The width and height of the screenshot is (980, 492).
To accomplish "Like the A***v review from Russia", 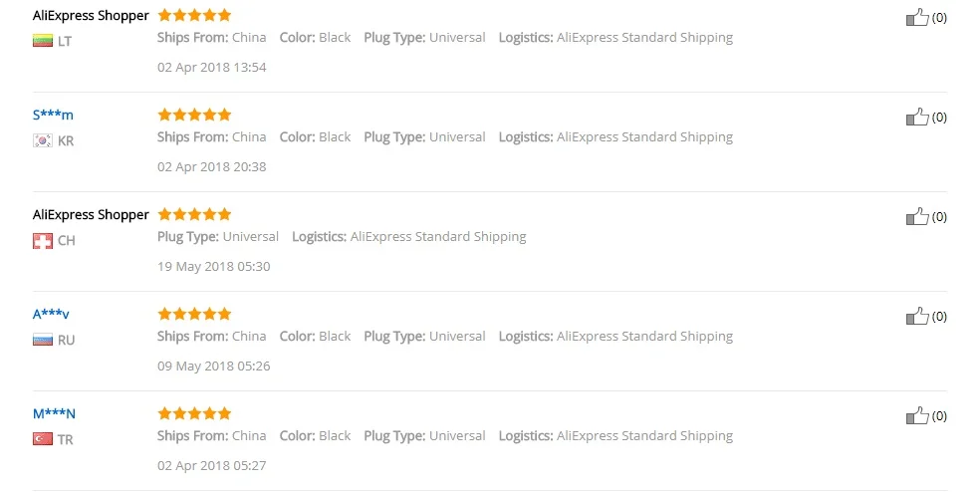I will point(917,317).
